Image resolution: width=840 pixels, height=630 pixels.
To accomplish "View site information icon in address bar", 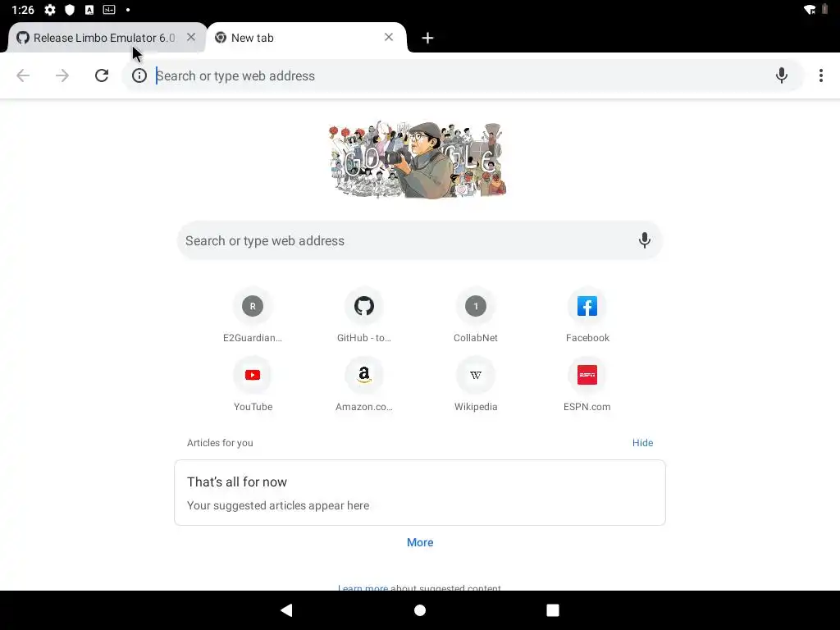I will (x=139, y=75).
